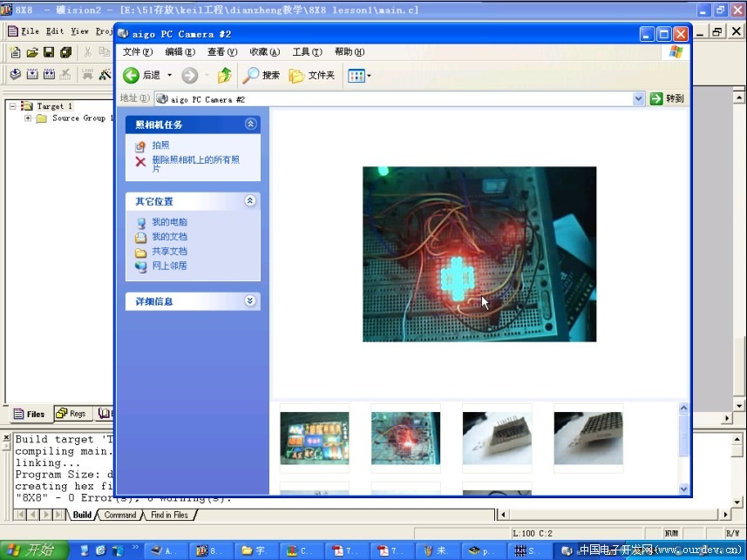Open the address bar dropdown arrow
The width and height of the screenshot is (747, 560).
click(638, 98)
